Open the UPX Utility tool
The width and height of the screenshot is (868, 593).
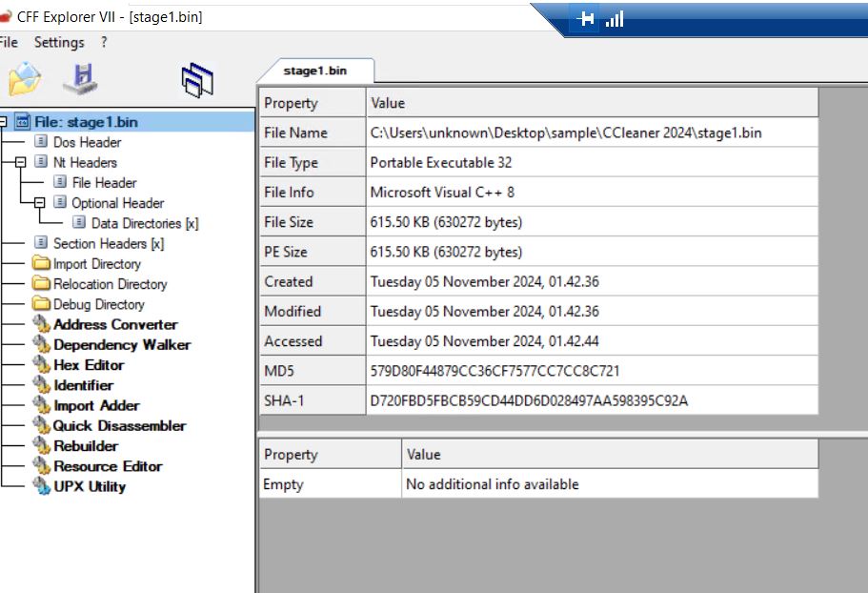coord(89,486)
